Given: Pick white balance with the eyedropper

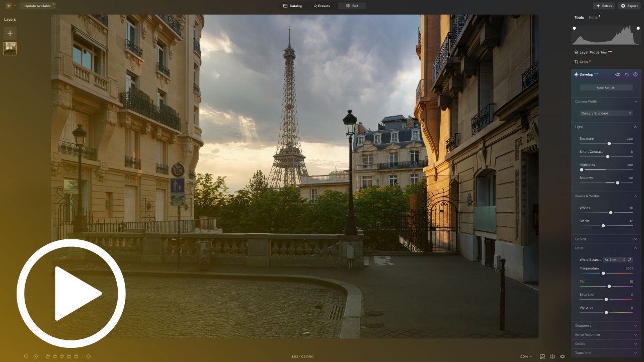Looking at the screenshot, I should (x=630, y=260).
